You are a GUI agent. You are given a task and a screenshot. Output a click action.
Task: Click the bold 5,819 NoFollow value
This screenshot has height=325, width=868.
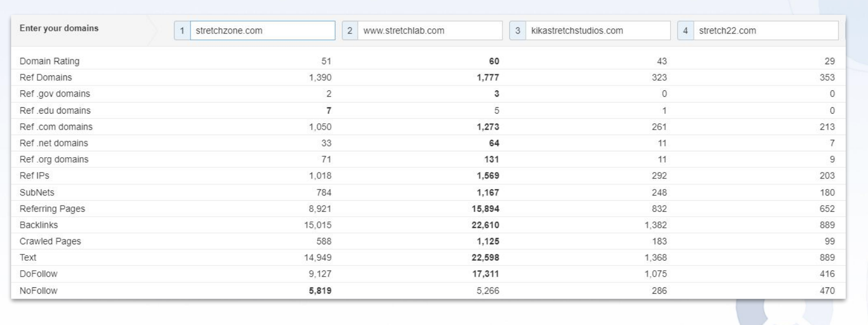pos(320,290)
